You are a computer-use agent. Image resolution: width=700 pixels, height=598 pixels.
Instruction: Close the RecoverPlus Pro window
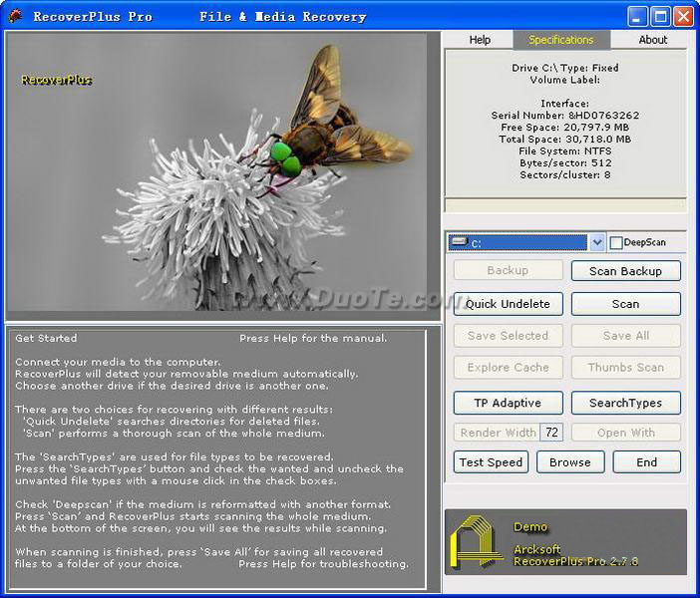pos(683,16)
